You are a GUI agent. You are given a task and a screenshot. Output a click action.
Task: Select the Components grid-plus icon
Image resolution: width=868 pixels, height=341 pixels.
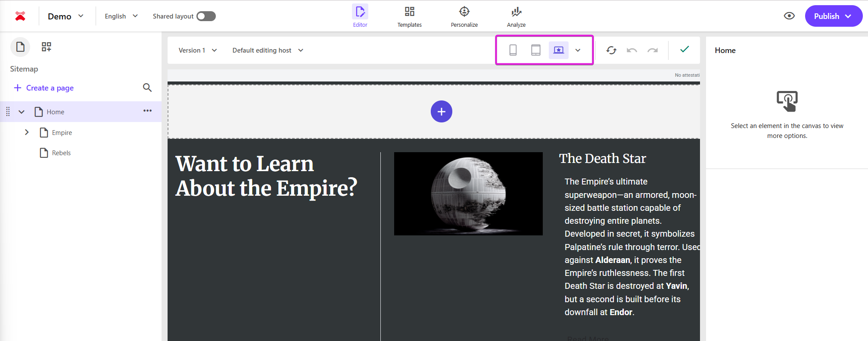[46, 47]
